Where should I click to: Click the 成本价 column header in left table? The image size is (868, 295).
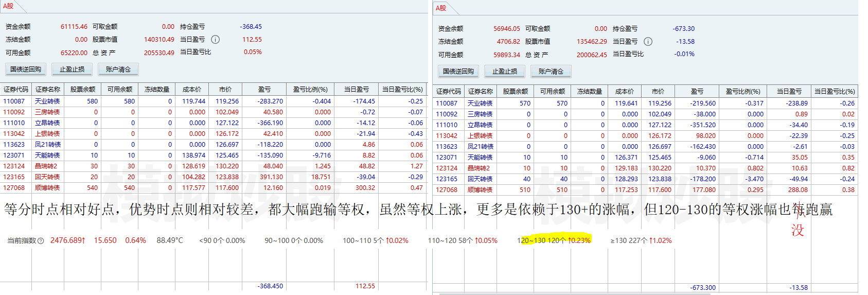tap(192, 90)
